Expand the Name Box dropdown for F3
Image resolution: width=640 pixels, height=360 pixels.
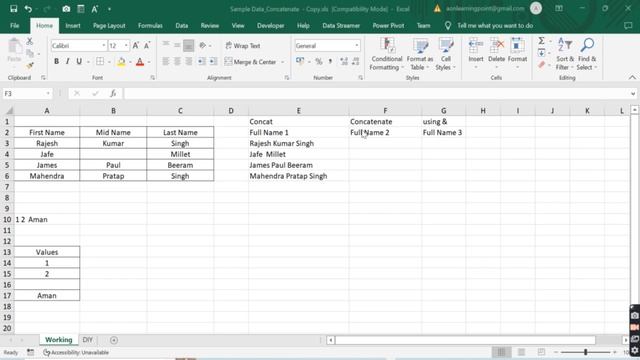tap(48, 93)
